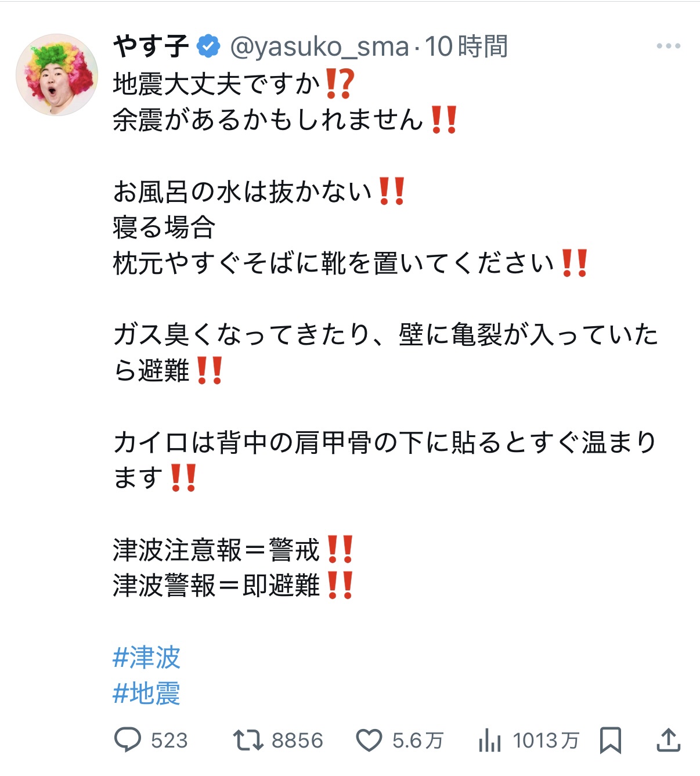Open the view analytics bar chart icon
This screenshot has width=700, height=776.
click(x=490, y=741)
